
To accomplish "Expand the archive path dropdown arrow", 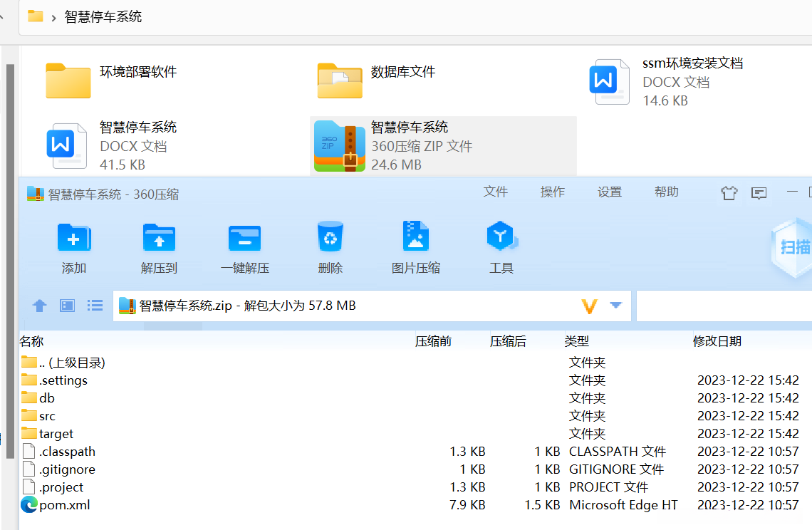I will click(x=615, y=305).
